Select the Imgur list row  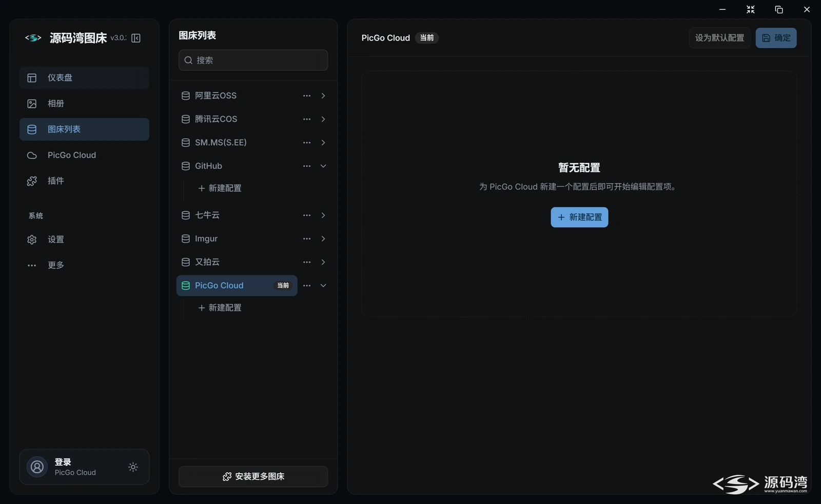[237, 239]
